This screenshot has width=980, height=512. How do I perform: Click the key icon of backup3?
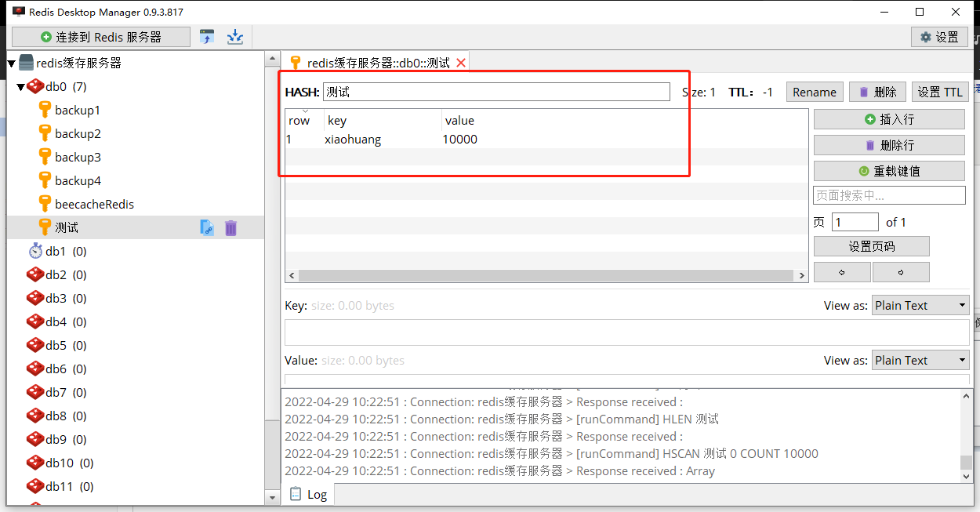(45, 157)
